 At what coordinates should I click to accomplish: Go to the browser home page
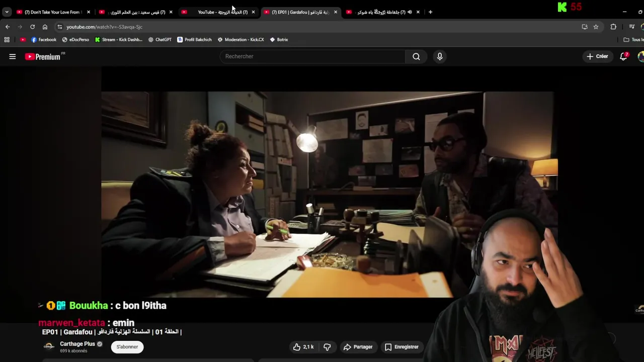click(x=45, y=27)
